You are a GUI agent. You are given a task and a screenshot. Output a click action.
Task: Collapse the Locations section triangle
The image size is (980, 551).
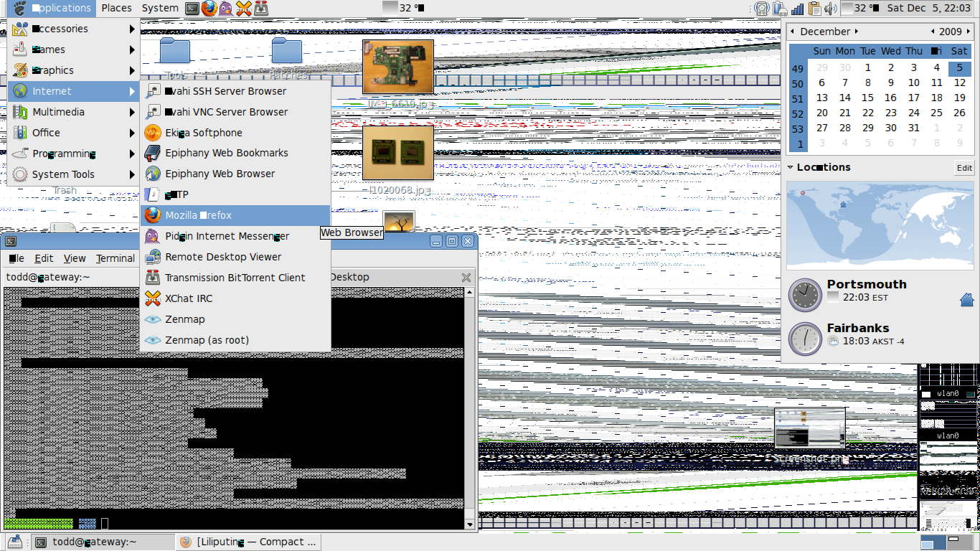point(791,167)
